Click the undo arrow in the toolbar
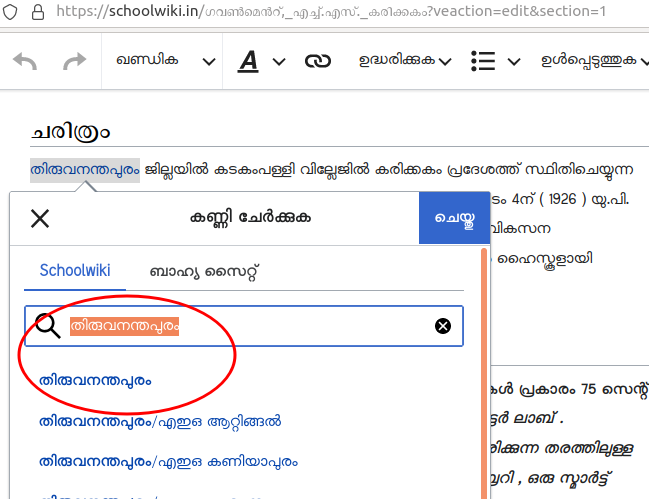This screenshot has height=499, width=649. coord(24,62)
